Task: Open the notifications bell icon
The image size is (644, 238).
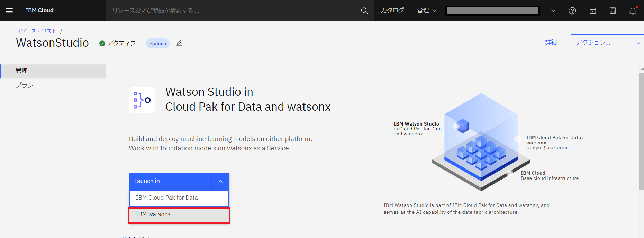Action: click(x=633, y=11)
